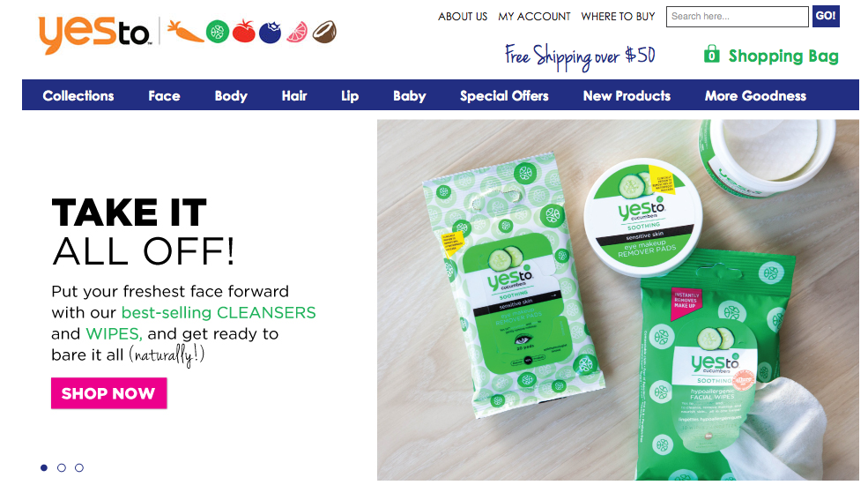Select the first carousel slide dot
868x485 pixels.
pos(44,468)
